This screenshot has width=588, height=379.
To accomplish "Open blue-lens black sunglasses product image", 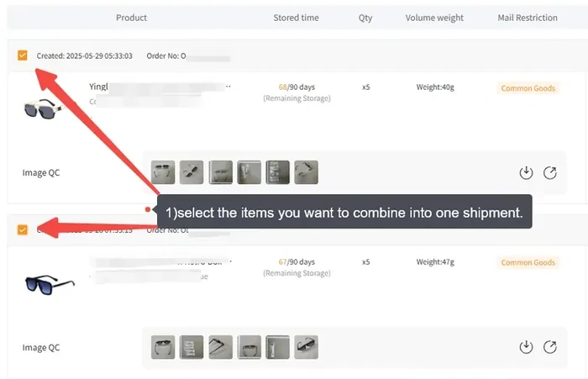I will [x=50, y=284].
